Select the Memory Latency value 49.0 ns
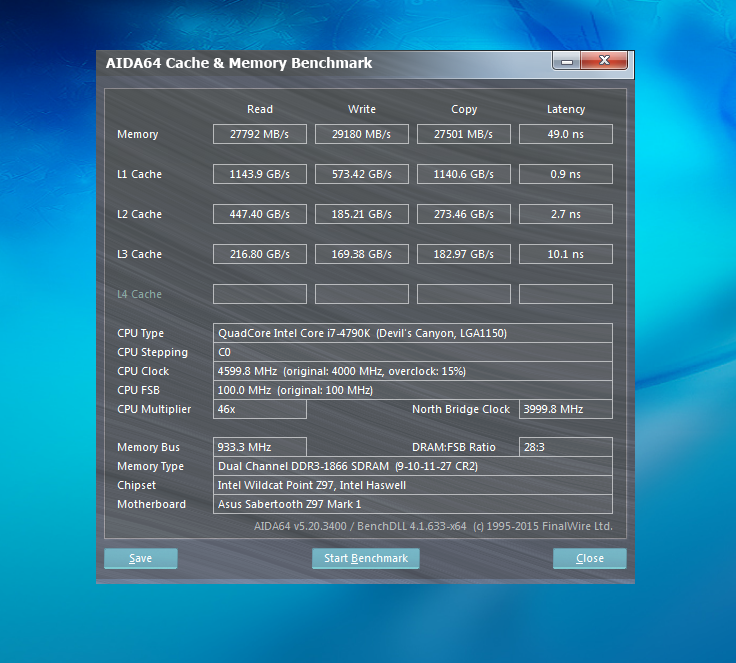Image resolution: width=736 pixels, height=663 pixels. pyautogui.click(x=566, y=134)
